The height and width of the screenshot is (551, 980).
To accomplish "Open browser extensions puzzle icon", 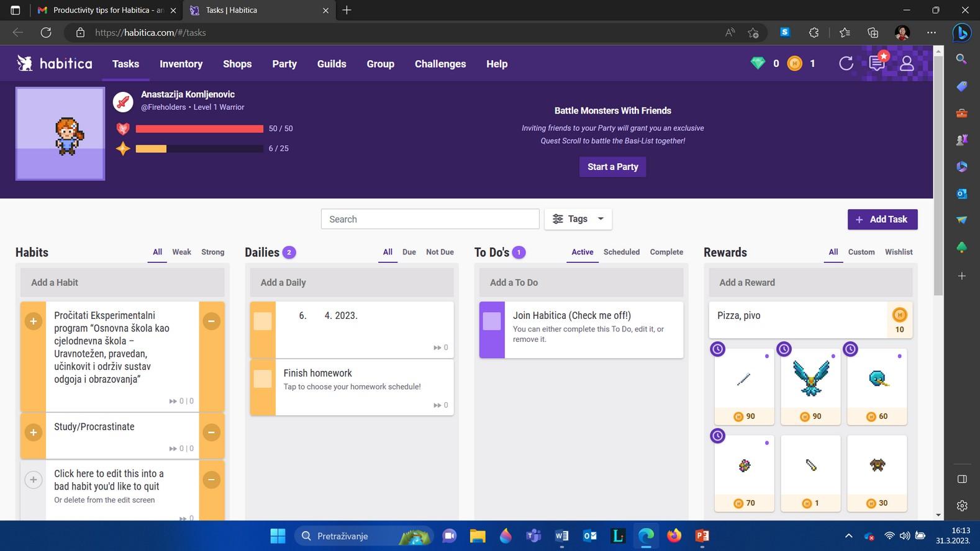I will (x=814, y=32).
